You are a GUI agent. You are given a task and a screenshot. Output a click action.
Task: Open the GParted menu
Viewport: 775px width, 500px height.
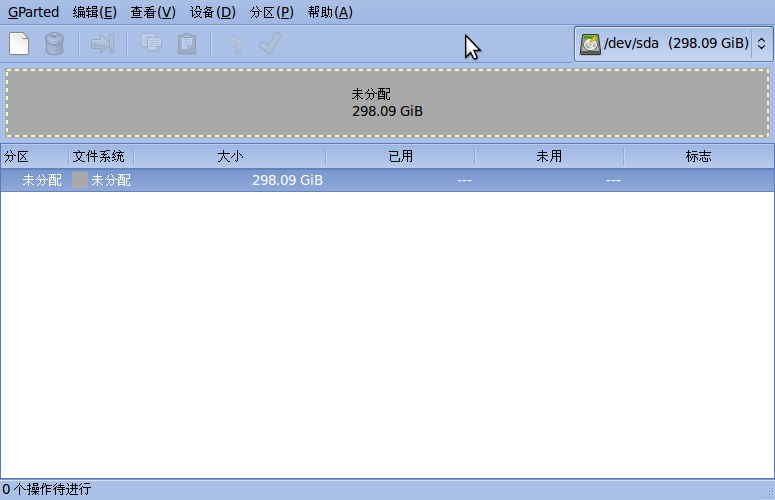pos(33,12)
